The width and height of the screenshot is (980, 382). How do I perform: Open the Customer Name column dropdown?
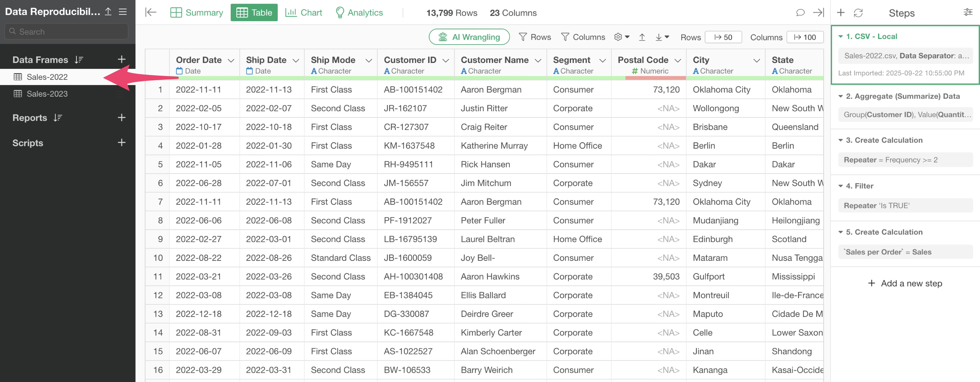pyautogui.click(x=538, y=60)
